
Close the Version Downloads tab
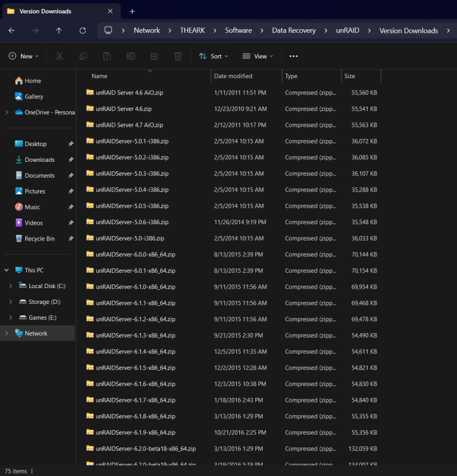coord(110,11)
